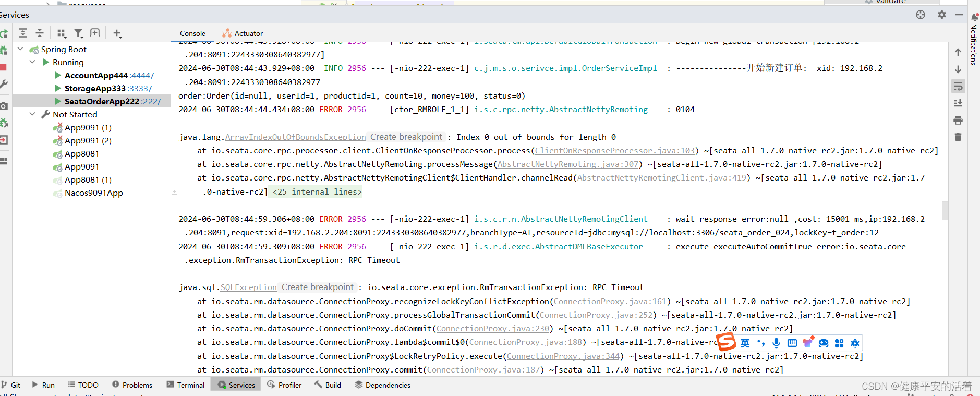Open ConnectionProxy.java:252 link
The width and height of the screenshot is (980, 396).
(596, 315)
